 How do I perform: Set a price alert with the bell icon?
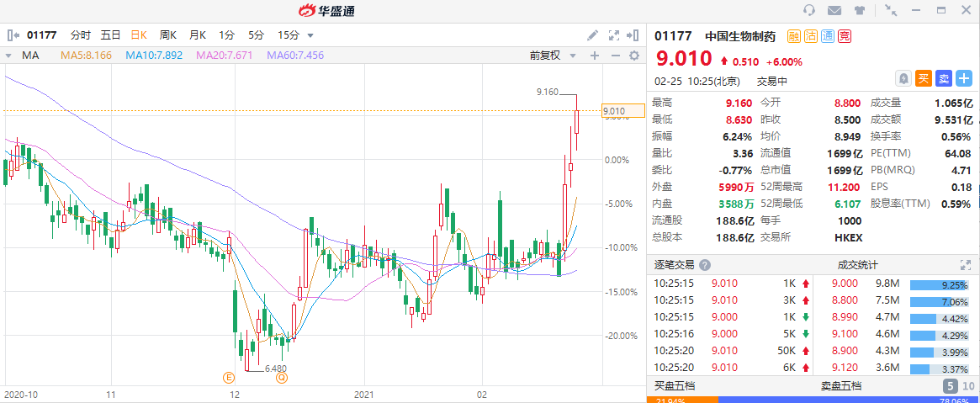click(903, 78)
